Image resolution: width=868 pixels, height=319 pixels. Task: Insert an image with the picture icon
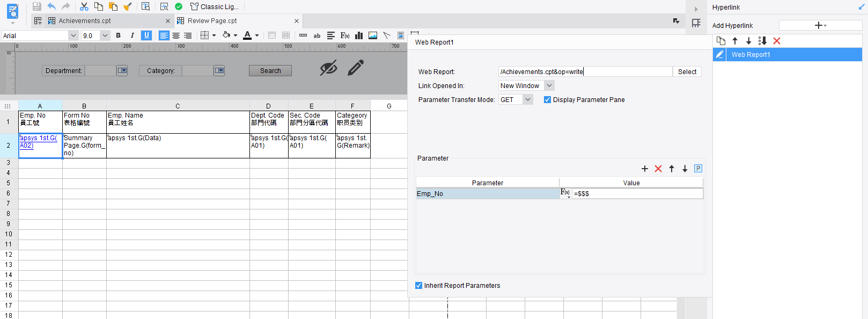[x=373, y=35]
